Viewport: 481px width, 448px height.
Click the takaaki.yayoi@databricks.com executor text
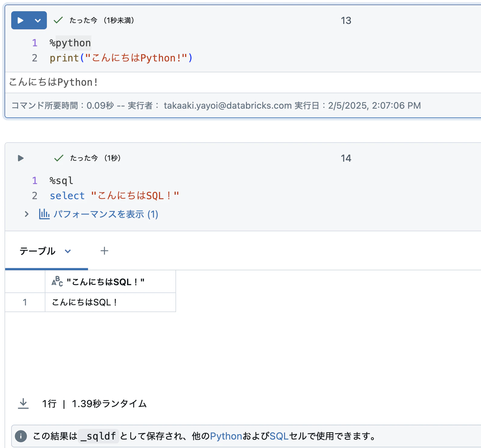pos(228,105)
